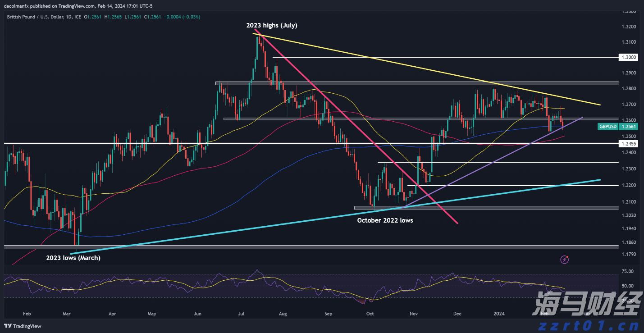This screenshot has height=333, width=644.
Task: Click the 1.3000 price level label
Action: click(x=628, y=58)
